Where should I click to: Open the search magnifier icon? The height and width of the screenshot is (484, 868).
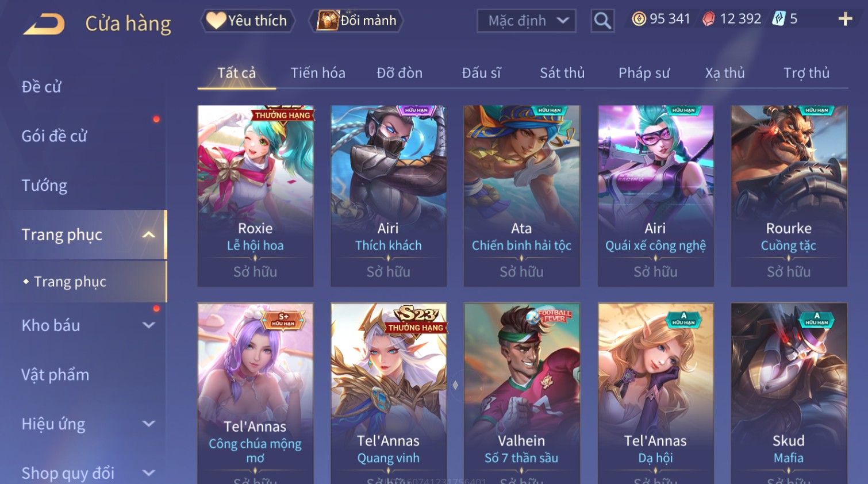coord(602,21)
